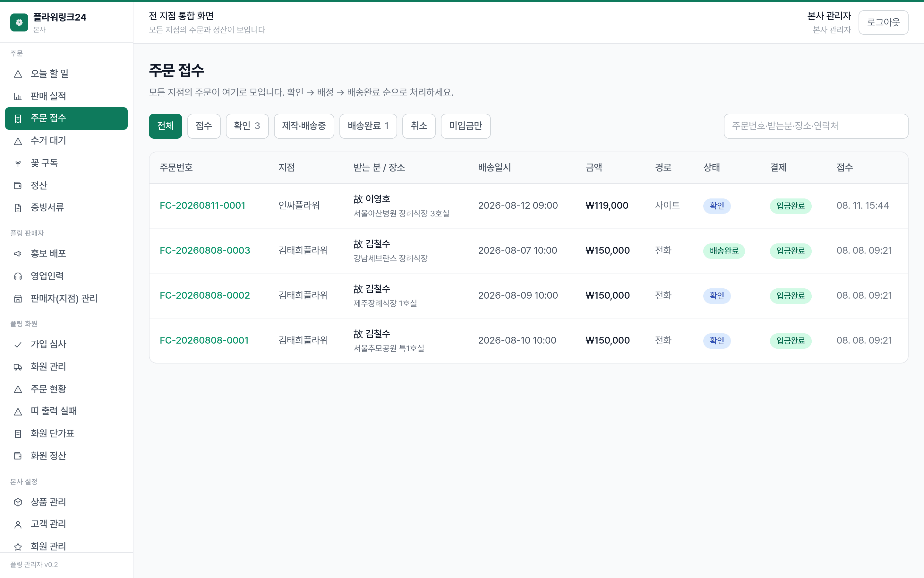Viewport: 924px width, 578px height.
Task: Click the 판매 실적 chart icon
Action: [18, 96]
